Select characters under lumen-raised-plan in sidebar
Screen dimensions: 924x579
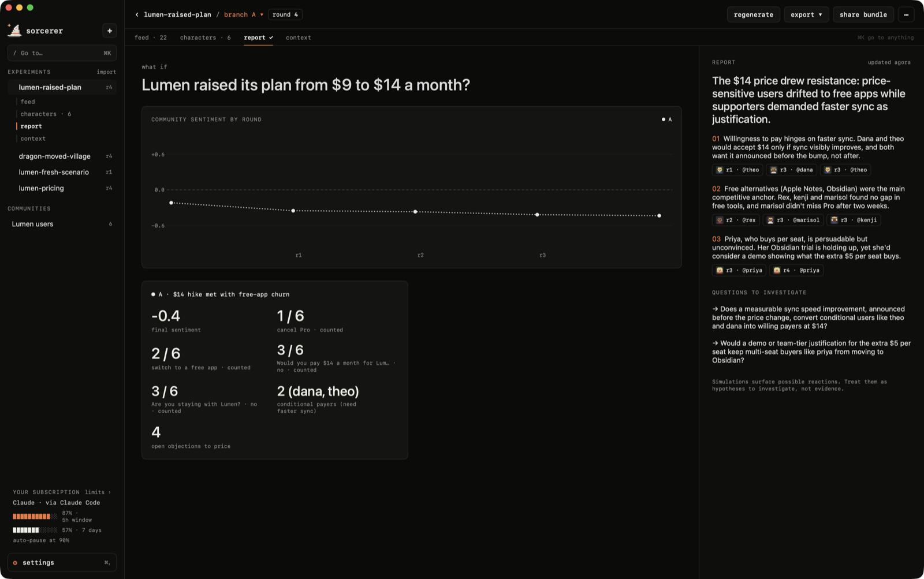click(46, 114)
